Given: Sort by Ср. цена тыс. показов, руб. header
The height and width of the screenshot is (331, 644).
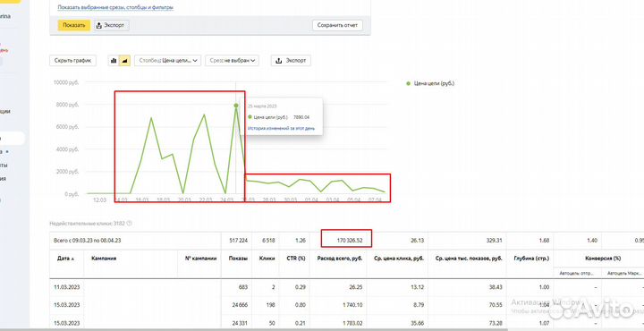Looking at the screenshot, I should [468, 259].
